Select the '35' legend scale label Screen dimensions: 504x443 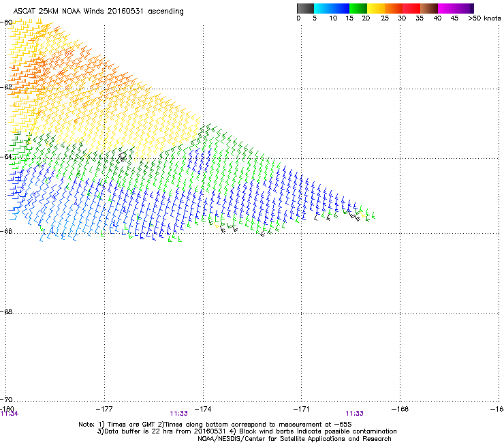[x=420, y=18]
